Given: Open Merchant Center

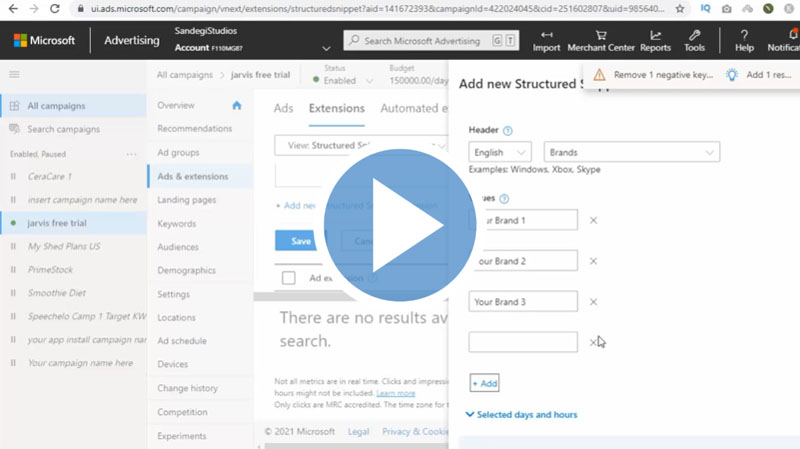Looking at the screenshot, I should coord(601,41).
